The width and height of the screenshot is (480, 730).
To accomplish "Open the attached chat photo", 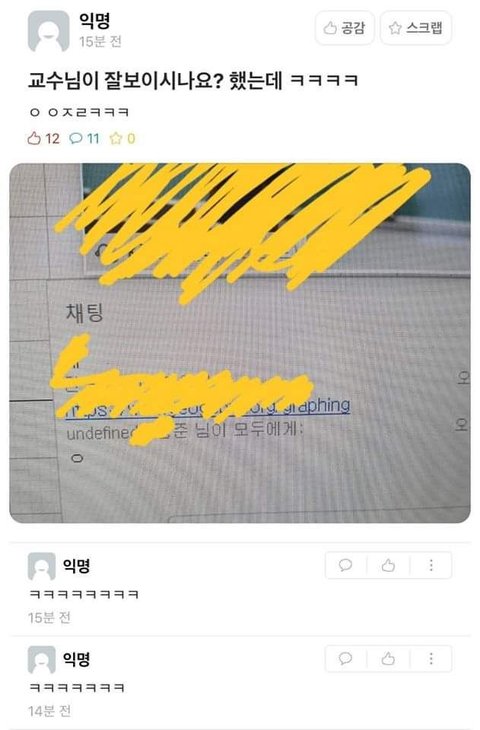I will point(240,343).
